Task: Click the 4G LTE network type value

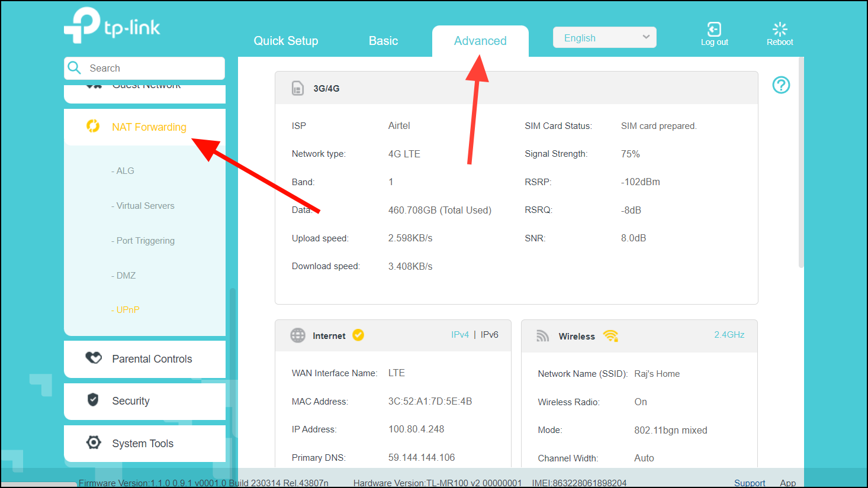Action: (x=404, y=154)
